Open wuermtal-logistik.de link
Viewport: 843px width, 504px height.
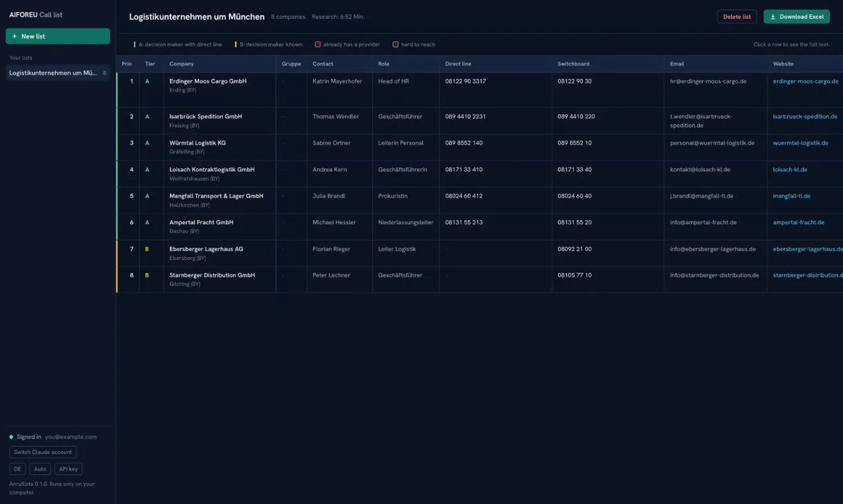click(801, 143)
